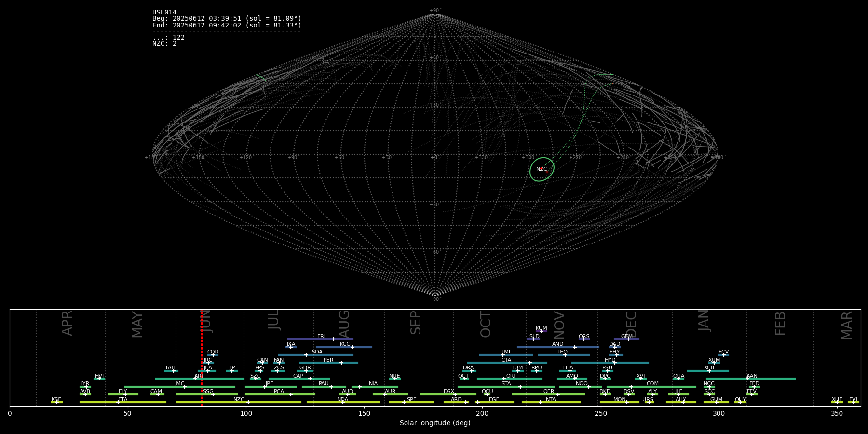This screenshot has width=868, height=434.
Task: Click the NZC bar on the timeline
Action: pyautogui.click(x=239, y=402)
